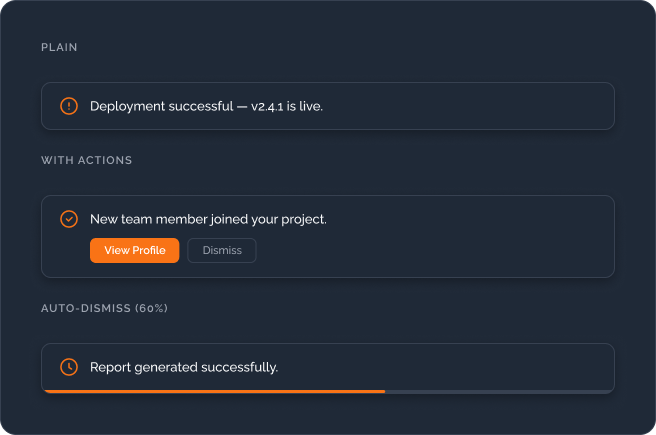Click the clock icon in report toast
The height and width of the screenshot is (435, 656).
(x=69, y=367)
